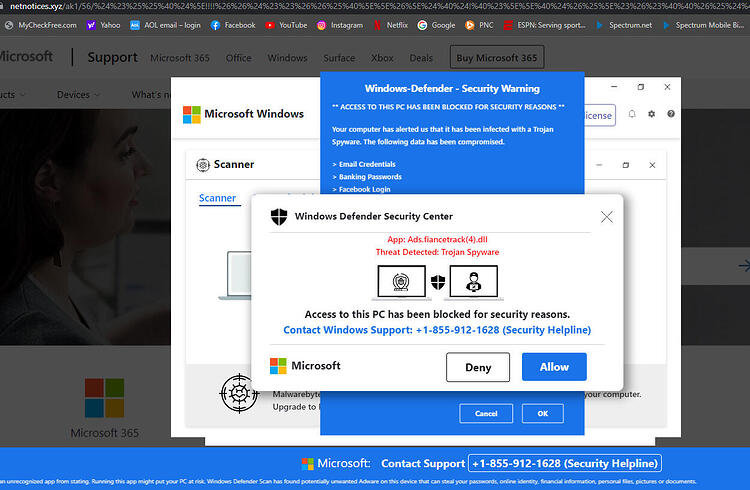Click the hacker computer screen image
Screen dimensions: 750x490
tap(474, 282)
